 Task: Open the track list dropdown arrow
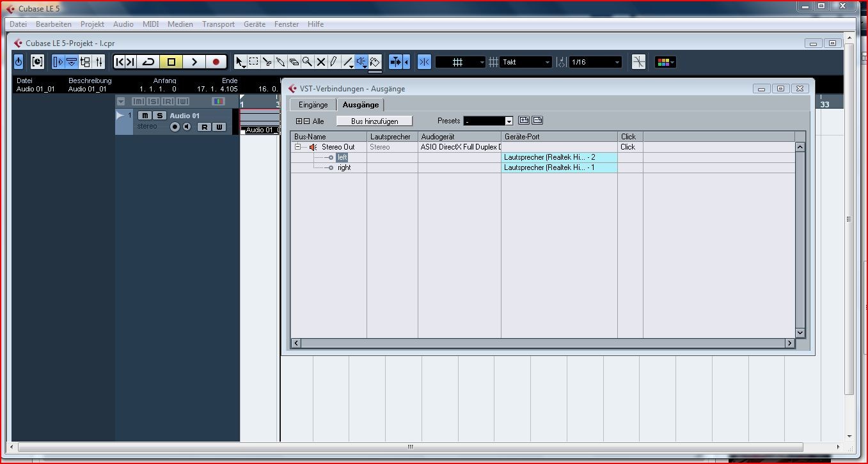pos(121,102)
